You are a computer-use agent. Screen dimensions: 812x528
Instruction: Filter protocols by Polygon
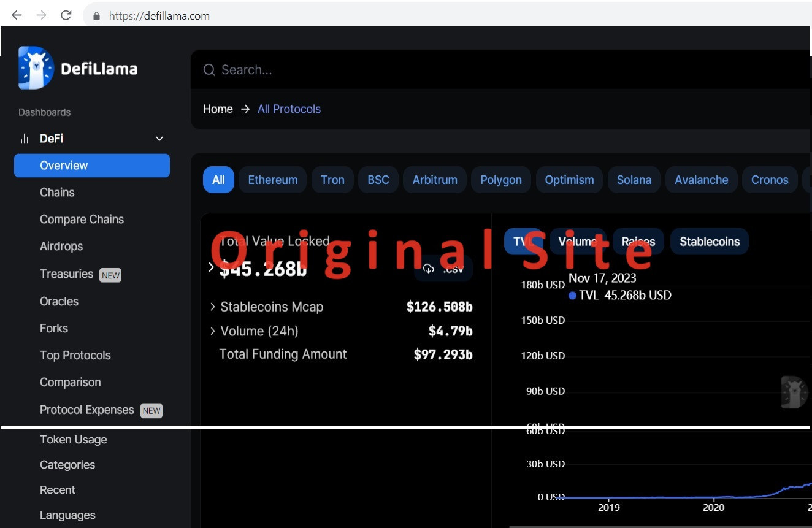501,180
